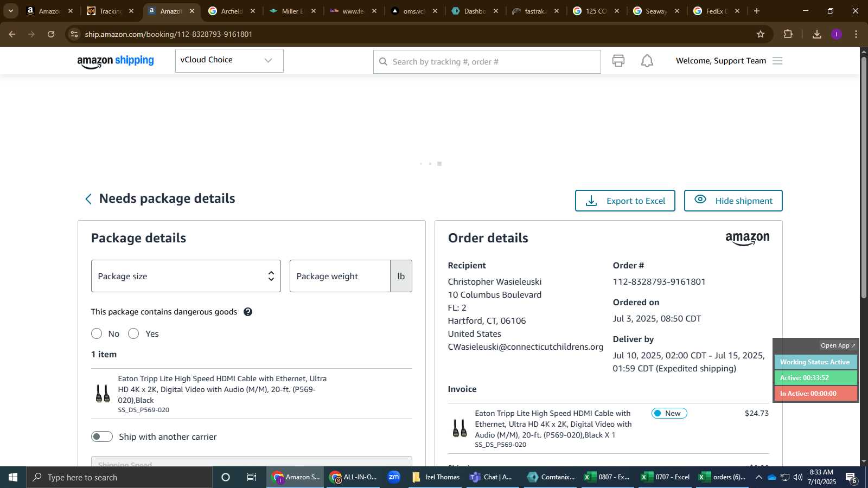
Task: Open Chrome three-dot menu
Action: click(856, 34)
